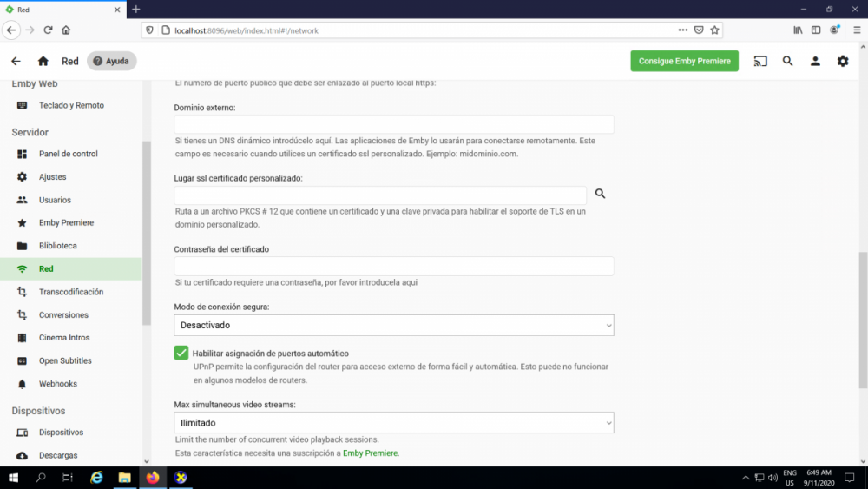Go to Emby home icon
The width and height of the screenshot is (868, 489).
pyautogui.click(x=43, y=61)
